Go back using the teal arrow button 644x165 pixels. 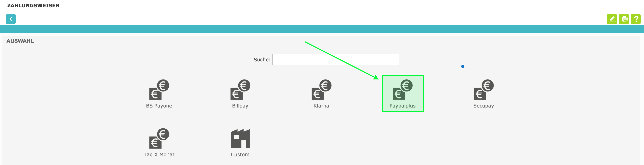pos(11,19)
